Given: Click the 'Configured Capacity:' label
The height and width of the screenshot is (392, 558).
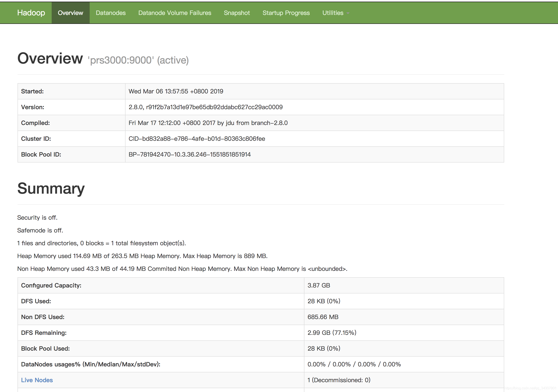Looking at the screenshot, I should coord(51,285).
